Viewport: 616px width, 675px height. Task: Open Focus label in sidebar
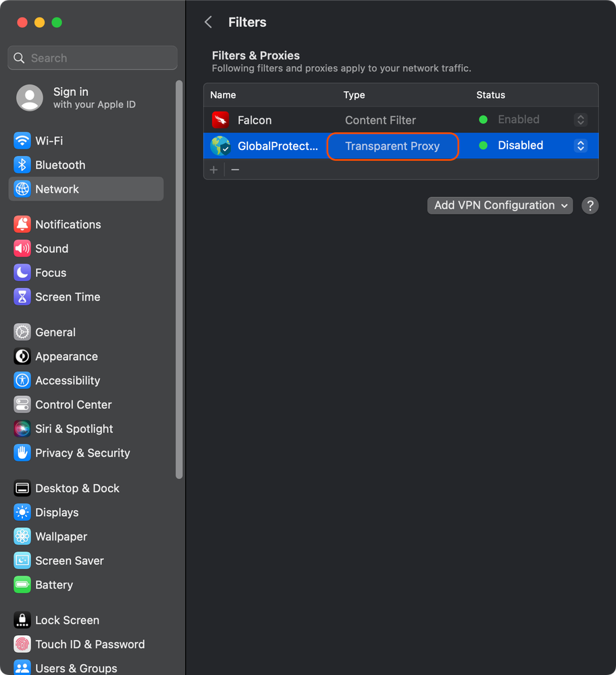51,272
